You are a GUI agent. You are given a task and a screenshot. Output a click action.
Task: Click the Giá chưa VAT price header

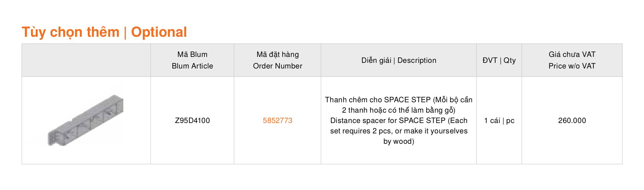pos(572,60)
